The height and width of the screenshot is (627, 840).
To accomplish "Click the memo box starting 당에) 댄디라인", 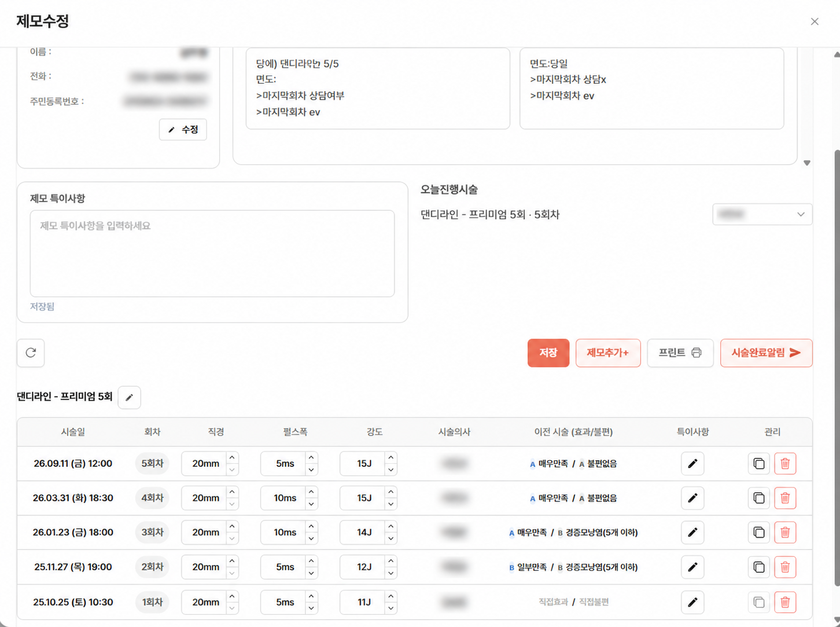I will (378, 89).
